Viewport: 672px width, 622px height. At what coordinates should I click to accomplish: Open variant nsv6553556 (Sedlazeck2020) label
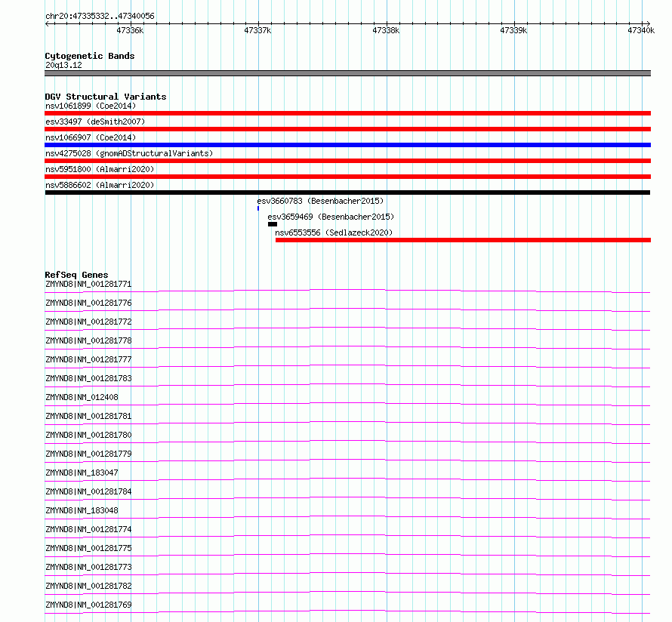point(334,232)
